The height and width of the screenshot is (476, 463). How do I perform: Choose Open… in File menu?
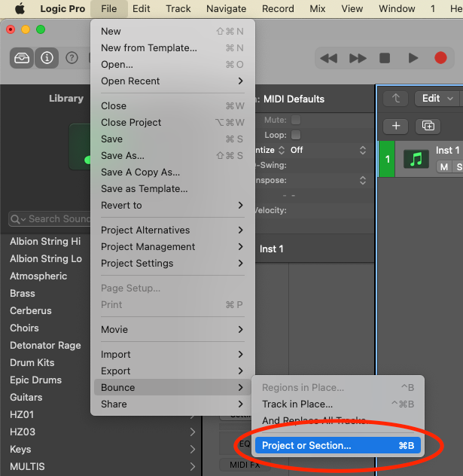click(172, 64)
